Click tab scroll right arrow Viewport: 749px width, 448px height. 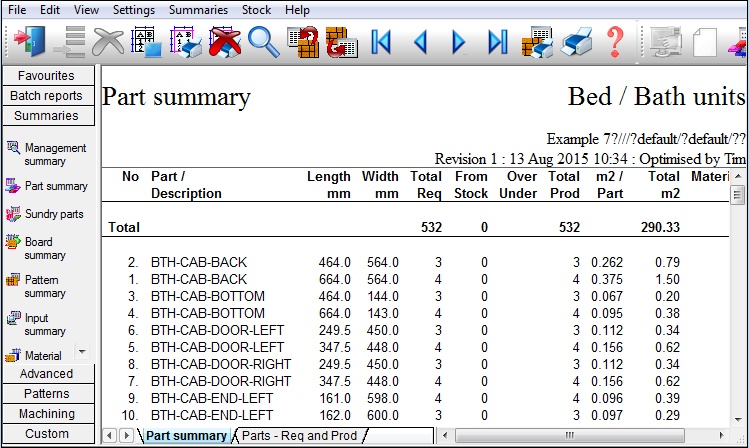coord(127,436)
